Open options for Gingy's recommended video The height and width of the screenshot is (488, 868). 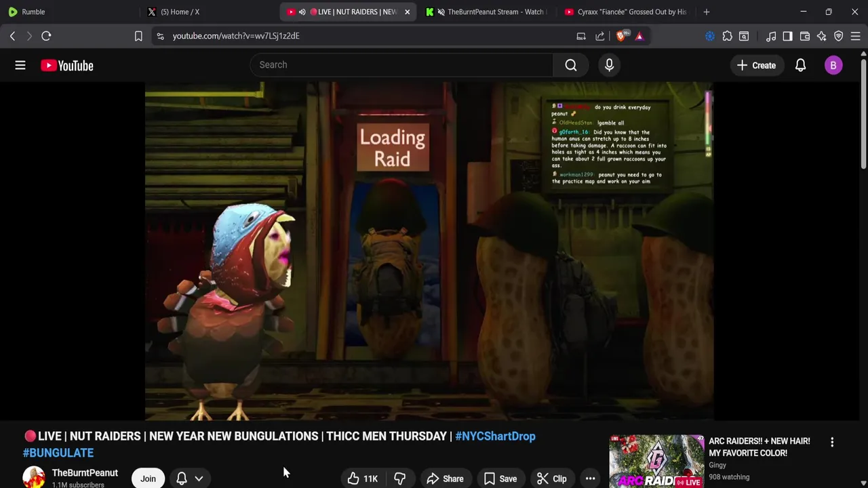pyautogui.click(x=832, y=442)
